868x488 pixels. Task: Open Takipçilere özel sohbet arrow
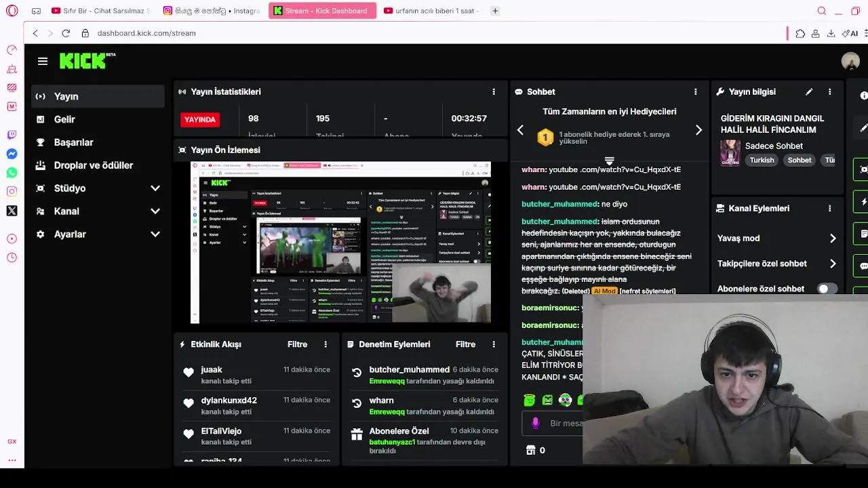tap(833, 264)
